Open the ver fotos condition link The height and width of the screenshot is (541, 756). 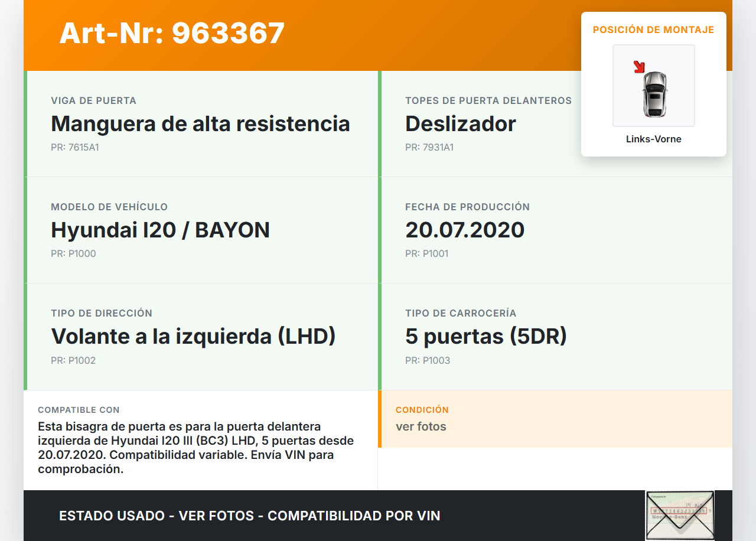coord(421,426)
